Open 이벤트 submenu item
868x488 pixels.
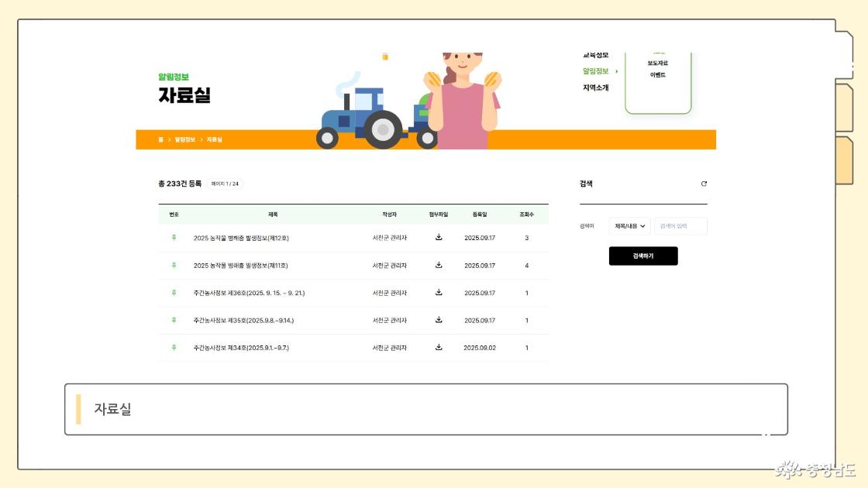(x=657, y=75)
